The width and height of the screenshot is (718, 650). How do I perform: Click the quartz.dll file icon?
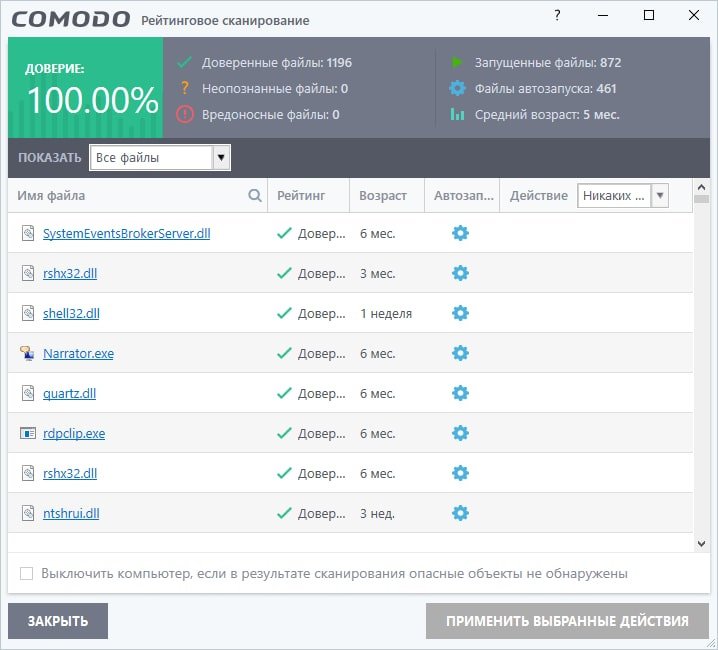point(28,393)
